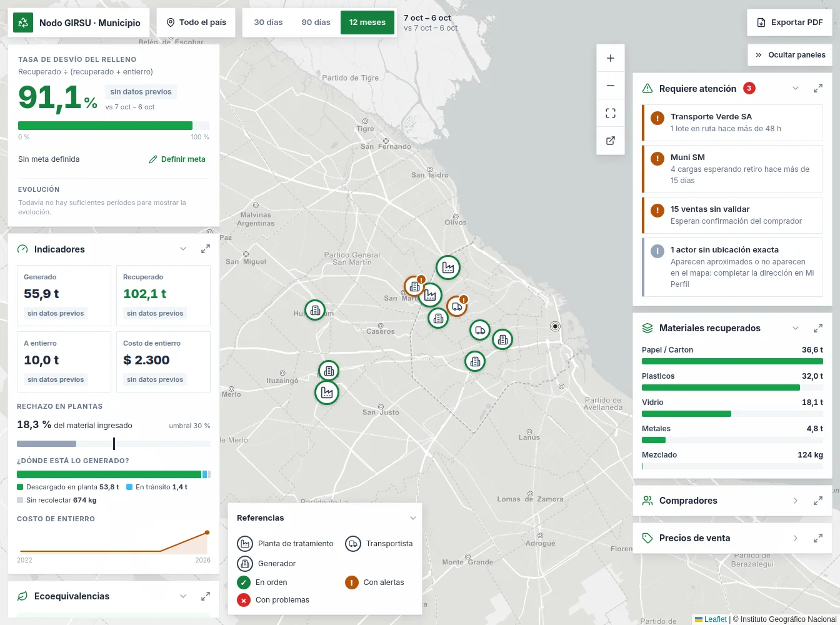Toggle the Con alertas status filter

pyautogui.click(x=375, y=582)
